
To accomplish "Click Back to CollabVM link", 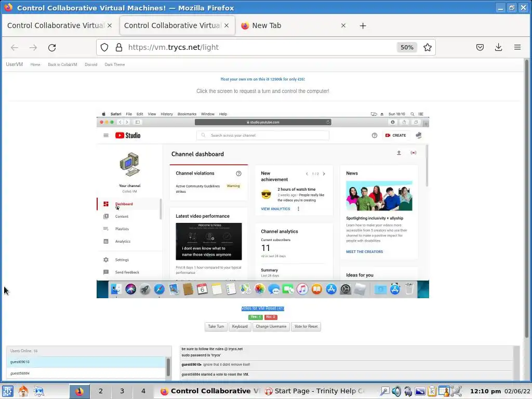I will [62, 64].
